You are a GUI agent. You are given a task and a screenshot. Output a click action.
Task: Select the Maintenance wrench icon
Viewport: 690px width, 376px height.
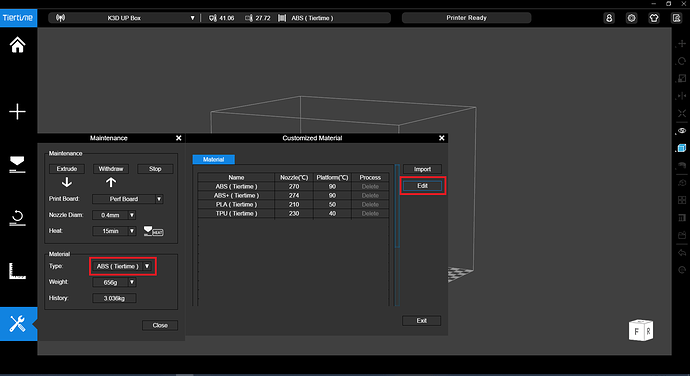[18, 324]
